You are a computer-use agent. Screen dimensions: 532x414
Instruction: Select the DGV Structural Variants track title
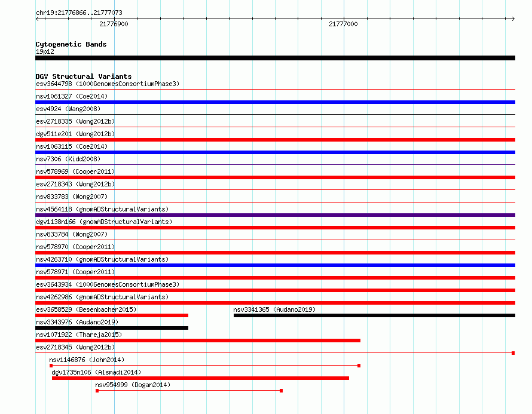pos(84,76)
